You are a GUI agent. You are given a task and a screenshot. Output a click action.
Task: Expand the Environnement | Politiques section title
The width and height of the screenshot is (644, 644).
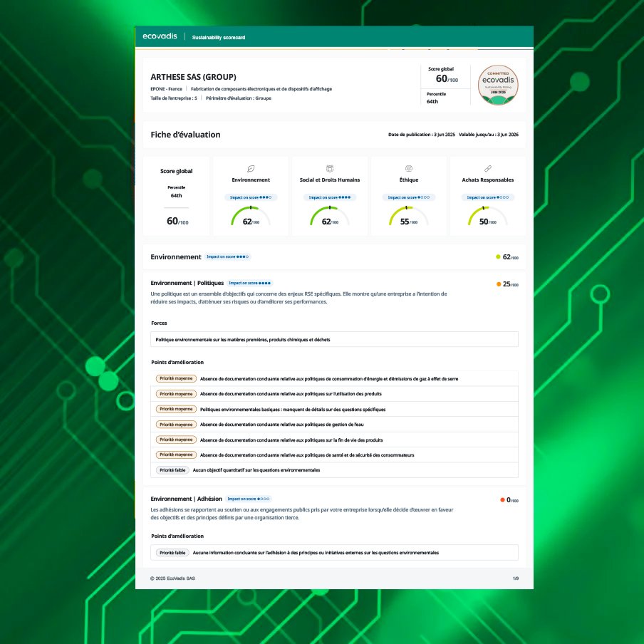point(187,283)
